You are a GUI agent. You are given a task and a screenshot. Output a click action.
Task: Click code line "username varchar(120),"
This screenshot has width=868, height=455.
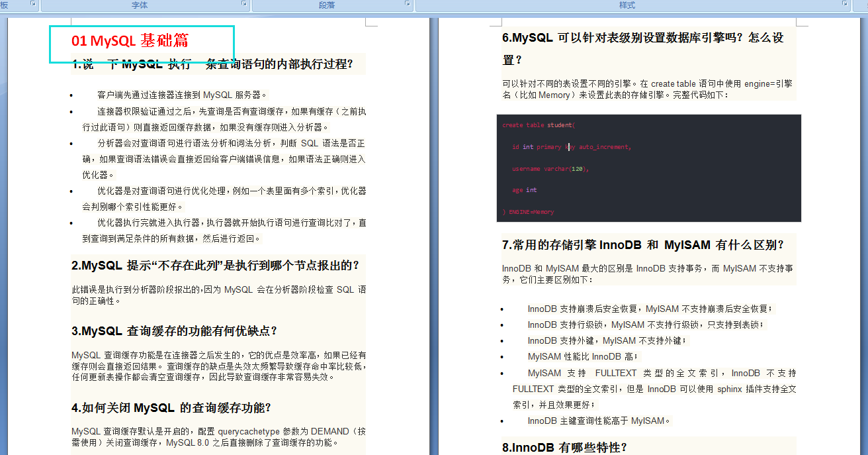(550, 169)
